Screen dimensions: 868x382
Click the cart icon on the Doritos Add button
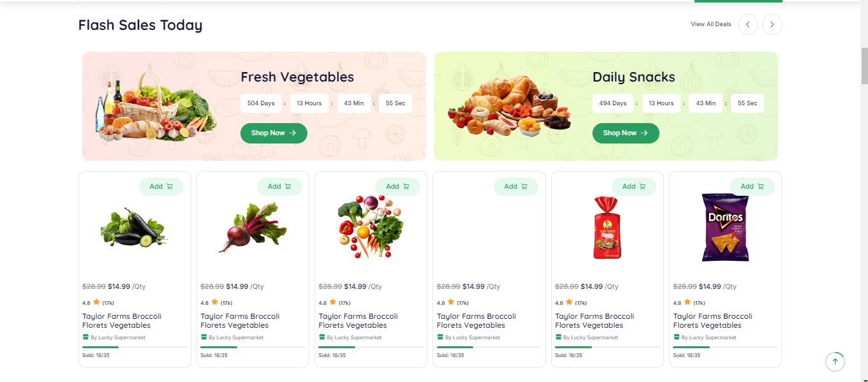pyautogui.click(x=760, y=187)
